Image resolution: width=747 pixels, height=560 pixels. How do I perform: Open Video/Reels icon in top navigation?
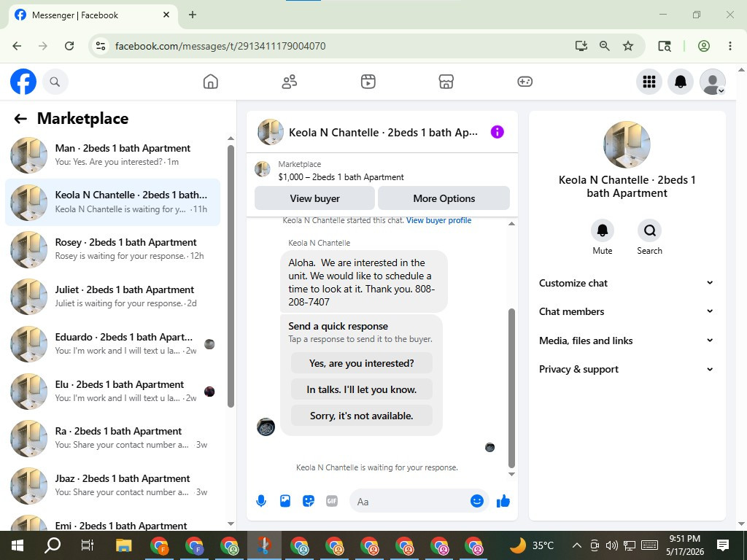coord(368,82)
